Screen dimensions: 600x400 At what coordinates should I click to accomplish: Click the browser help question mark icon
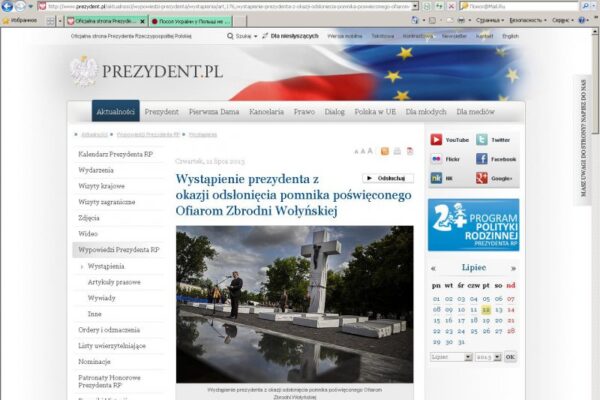[582, 20]
